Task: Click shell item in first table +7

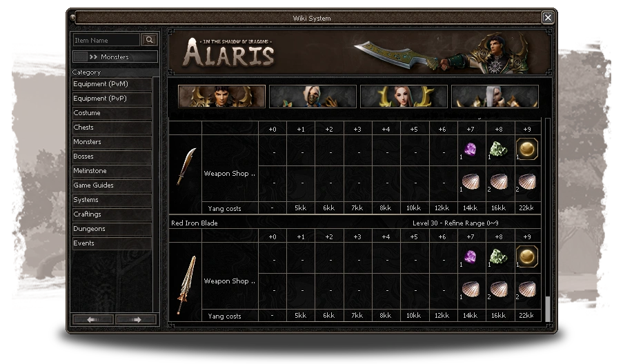Action: (471, 182)
